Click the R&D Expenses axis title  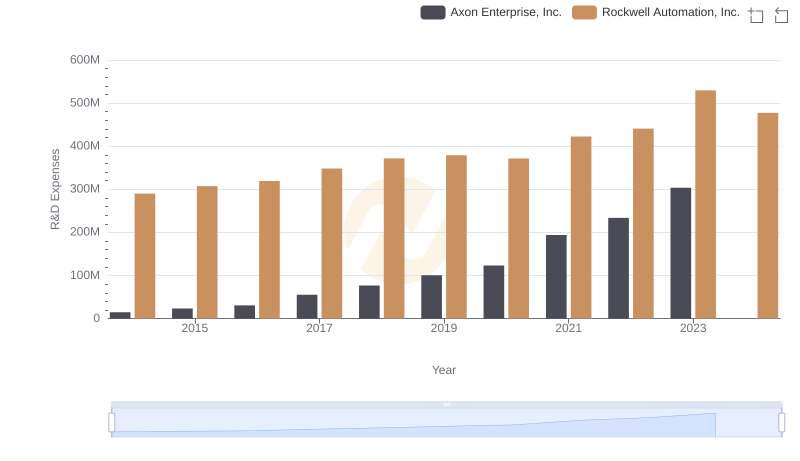(x=55, y=189)
